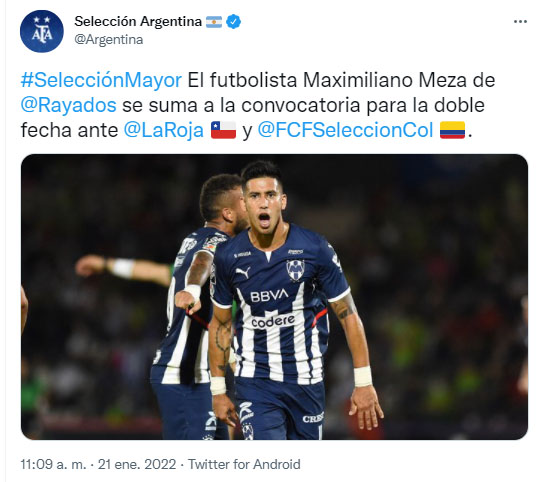This screenshot has height=482, width=540.
Task: Open the three-dot more options menu
Action: (520, 22)
